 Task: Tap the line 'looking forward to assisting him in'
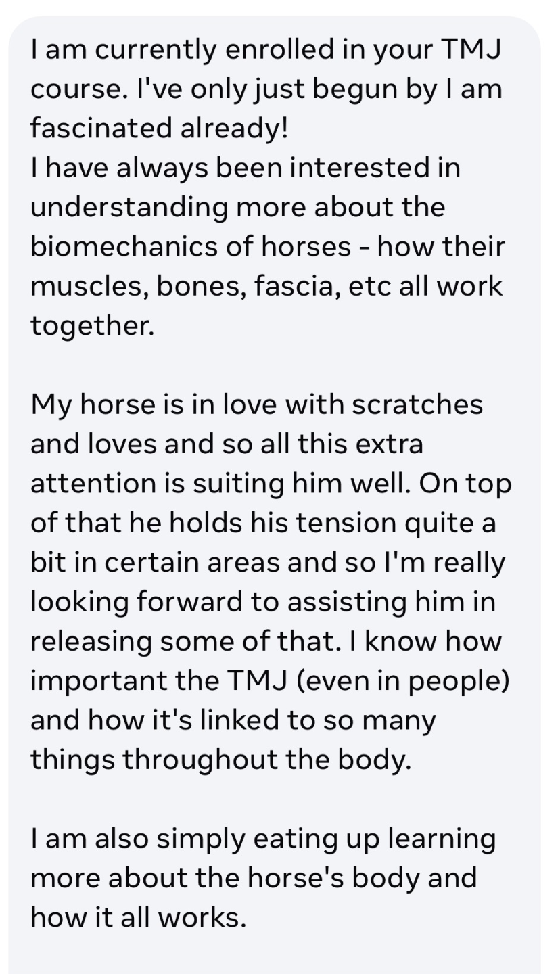point(263,601)
